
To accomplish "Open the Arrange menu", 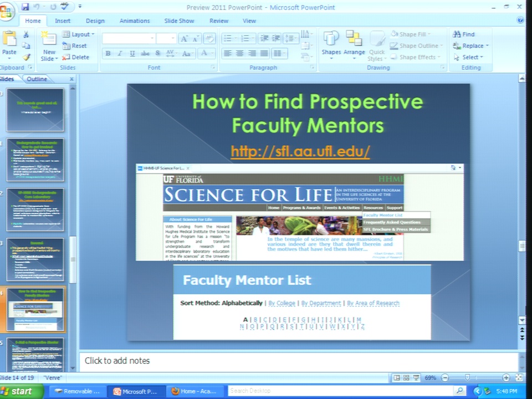I will (x=354, y=45).
